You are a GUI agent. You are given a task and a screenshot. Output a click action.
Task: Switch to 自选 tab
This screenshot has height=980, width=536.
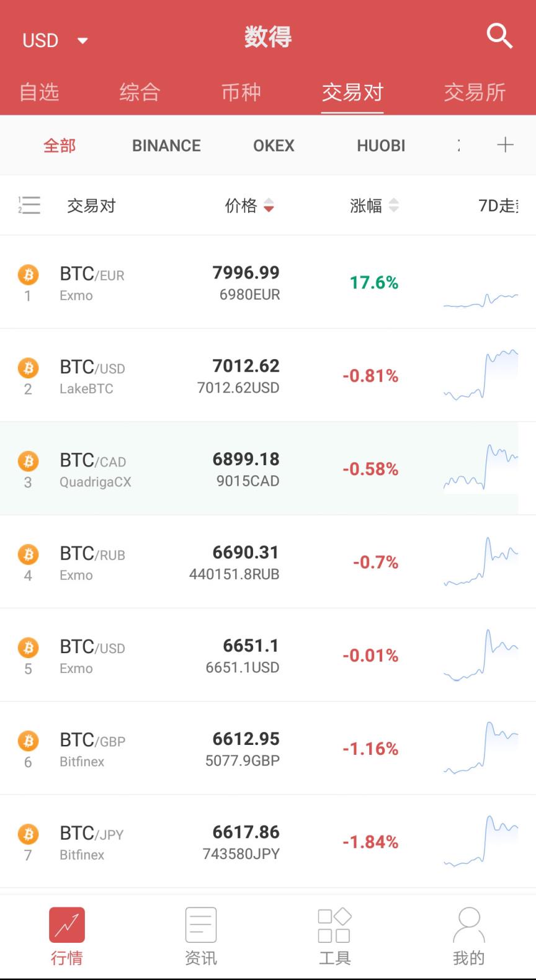coord(39,92)
